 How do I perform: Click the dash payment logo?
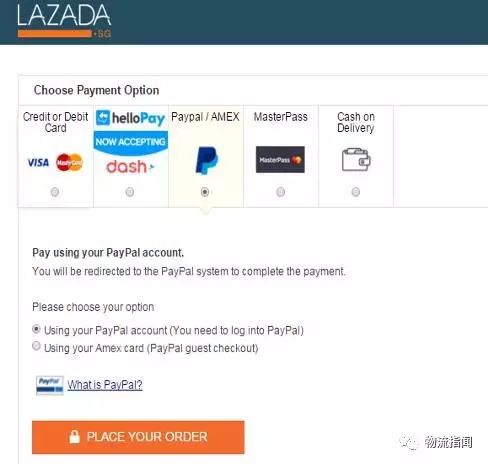(x=130, y=166)
